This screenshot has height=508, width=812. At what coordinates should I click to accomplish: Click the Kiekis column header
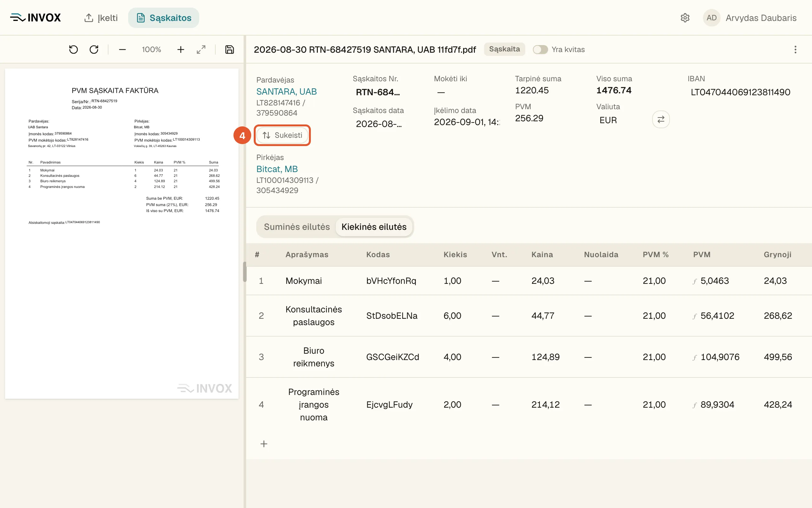coord(455,255)
